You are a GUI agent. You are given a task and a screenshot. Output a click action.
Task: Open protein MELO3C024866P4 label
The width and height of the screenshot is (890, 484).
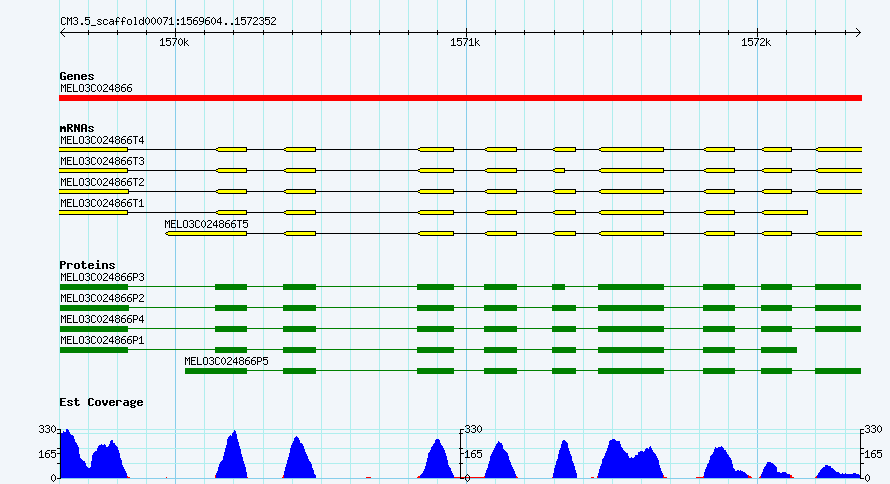tap(102, 319)
